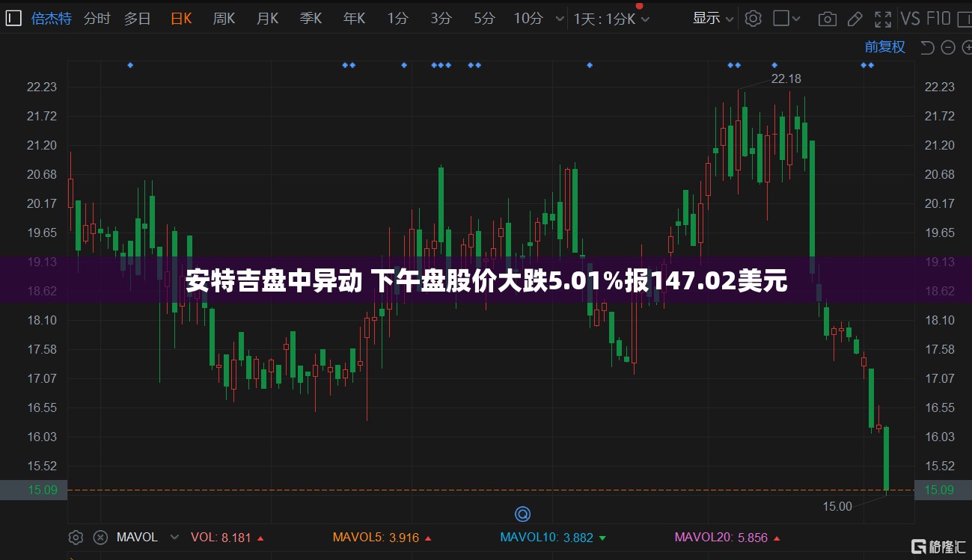Click 21.72 on the right price axis

pos(940,116)
